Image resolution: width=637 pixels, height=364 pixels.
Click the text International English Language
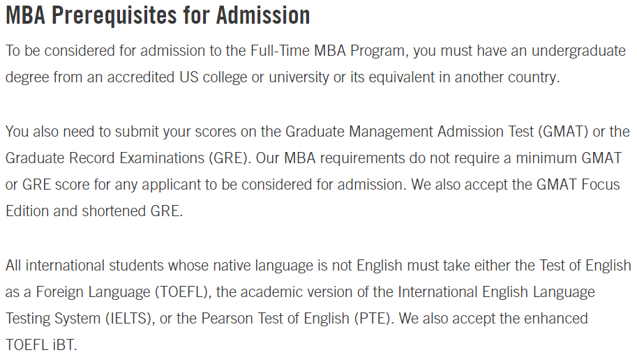496,292
